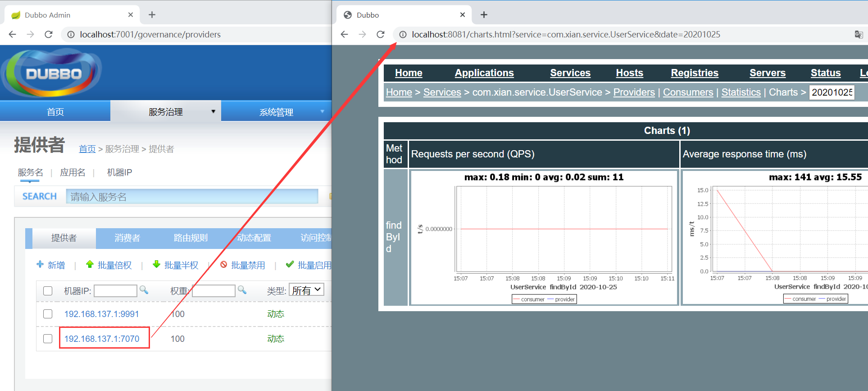The image size is (868, 391).
Task: Click the search magnifier beside 权重 field
Action: (242, 290)
